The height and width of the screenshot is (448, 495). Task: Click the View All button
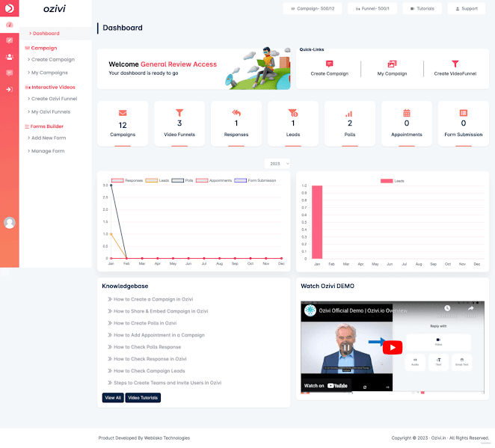coord(113,398)
